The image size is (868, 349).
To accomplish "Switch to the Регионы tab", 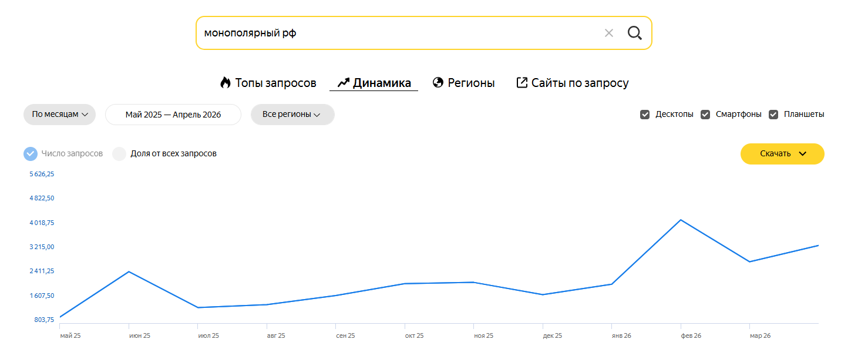I will click(463, 83).
